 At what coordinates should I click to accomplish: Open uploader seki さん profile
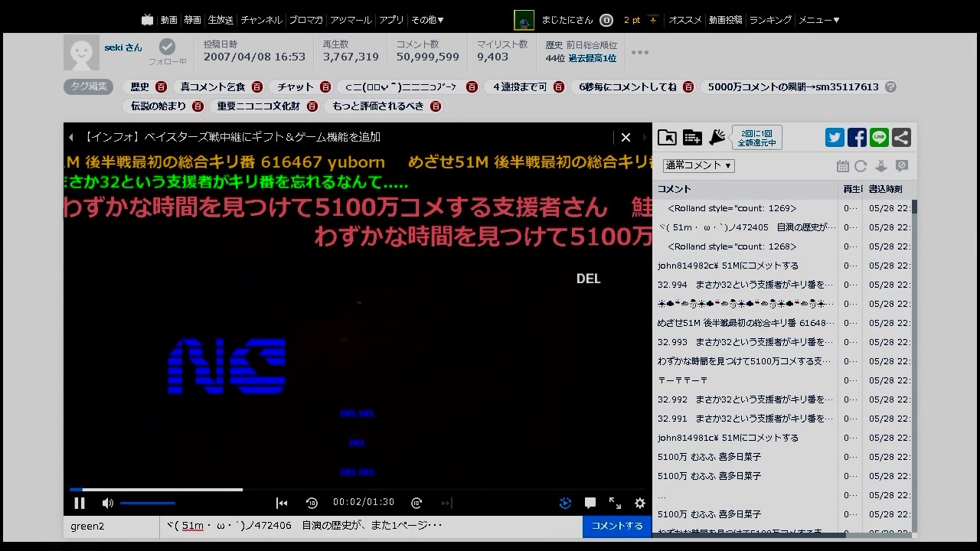tap(123, 47)
